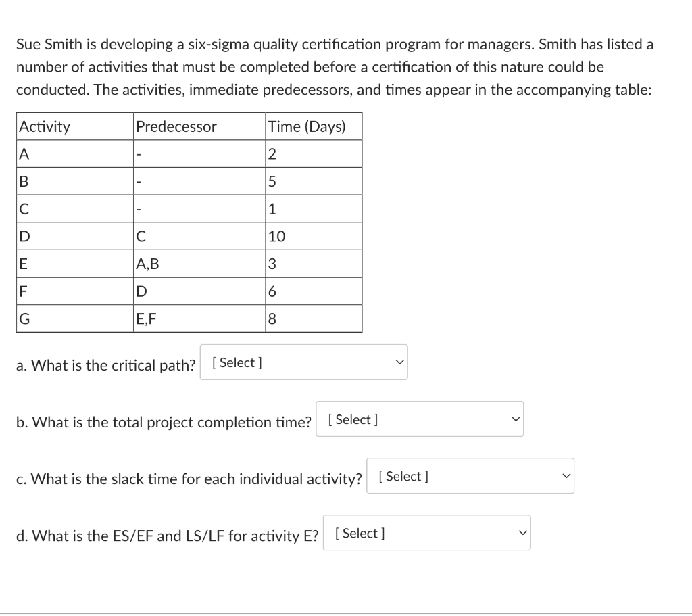
Task: Select the Activity column header
Action: click(45, 126)
